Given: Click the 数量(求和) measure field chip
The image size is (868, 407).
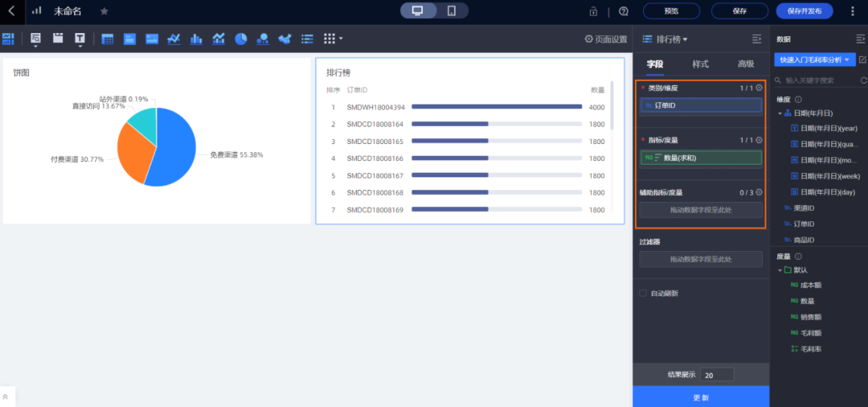Looking at the screenshot, I should [701, 158].
